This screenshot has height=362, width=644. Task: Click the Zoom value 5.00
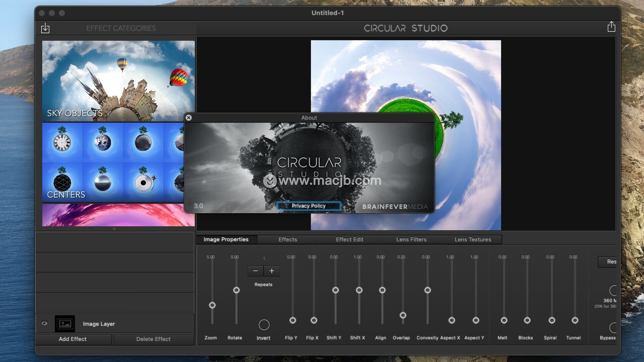[x=210, y=257]
